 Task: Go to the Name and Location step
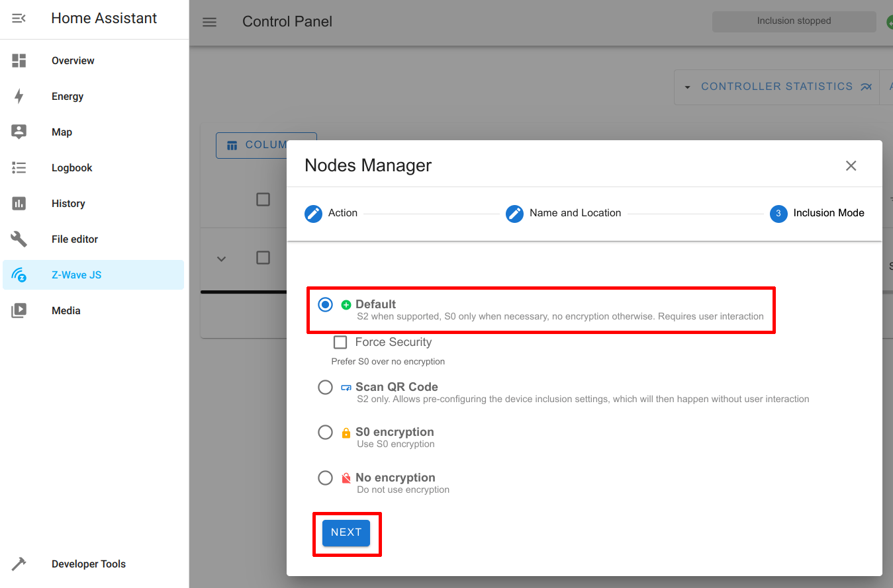(514, 214)
